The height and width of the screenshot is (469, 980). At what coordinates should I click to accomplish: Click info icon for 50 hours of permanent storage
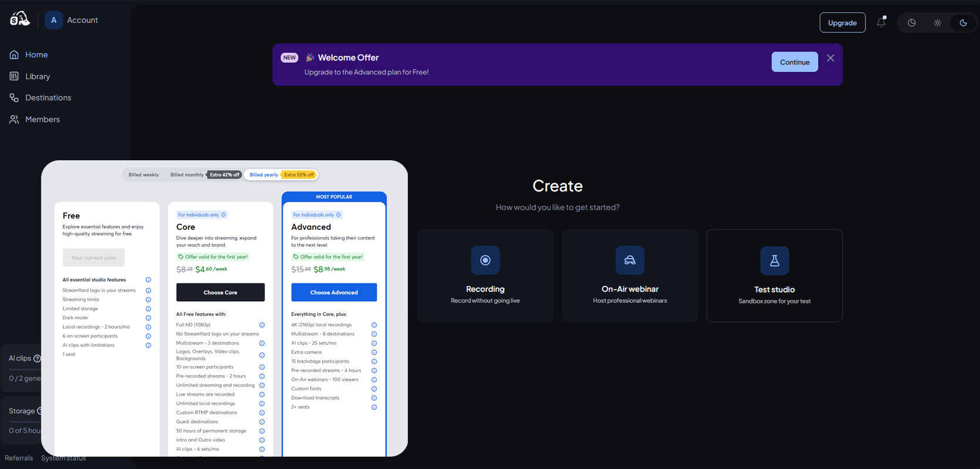tap(262, 431)
